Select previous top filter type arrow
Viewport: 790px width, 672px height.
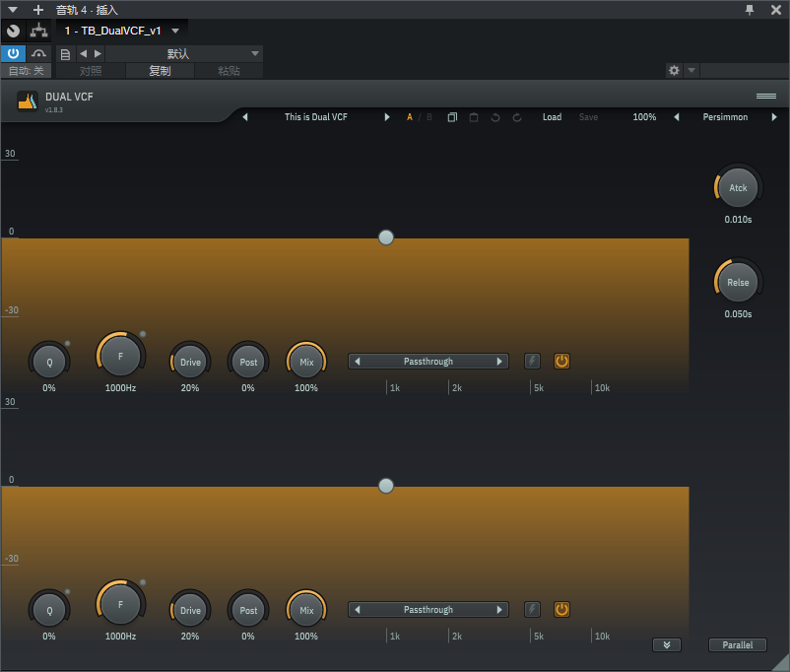358,361
